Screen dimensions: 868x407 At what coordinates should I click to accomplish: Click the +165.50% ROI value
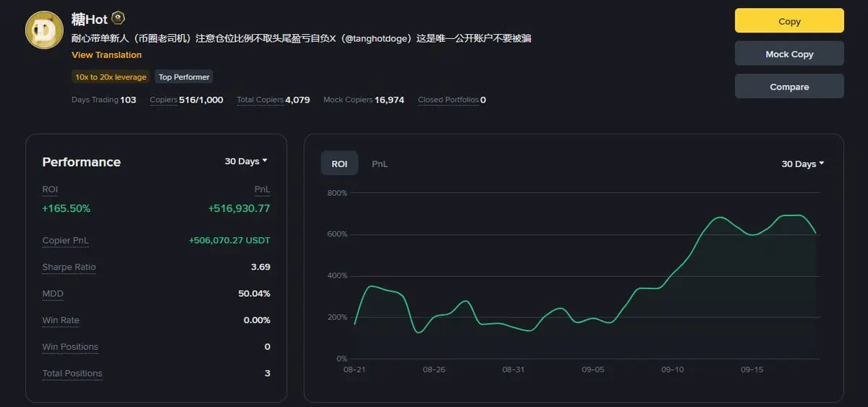coord(66,208)
